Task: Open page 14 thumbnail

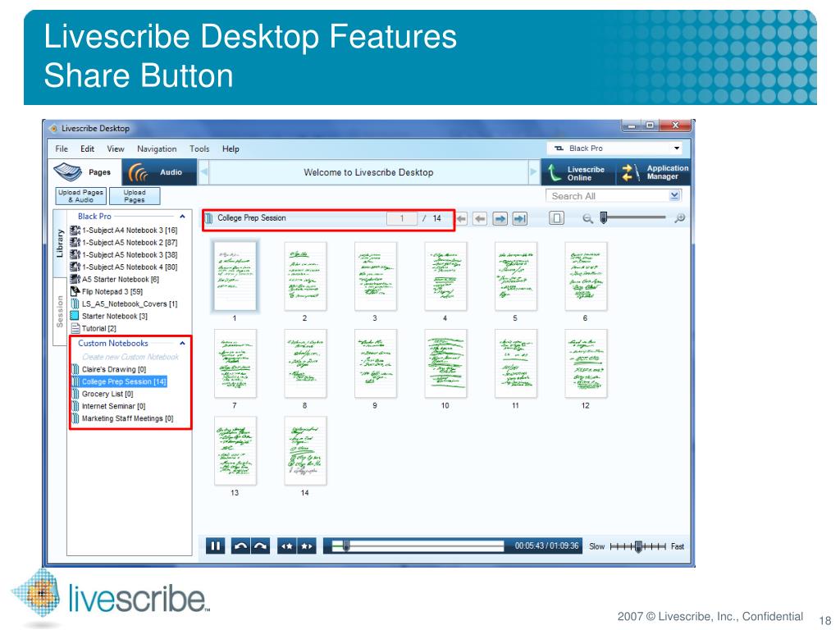Action: pos(305,450)
